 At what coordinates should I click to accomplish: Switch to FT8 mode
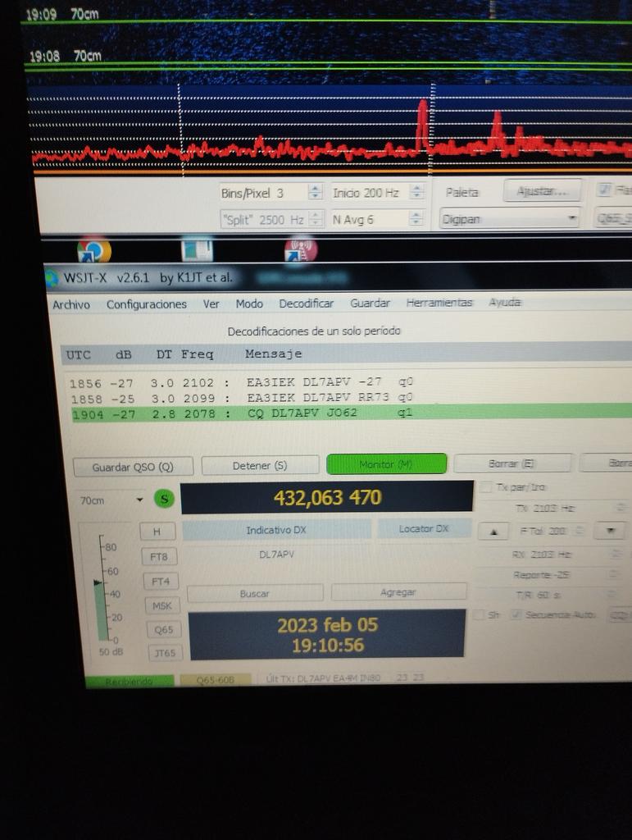point(160,557)
